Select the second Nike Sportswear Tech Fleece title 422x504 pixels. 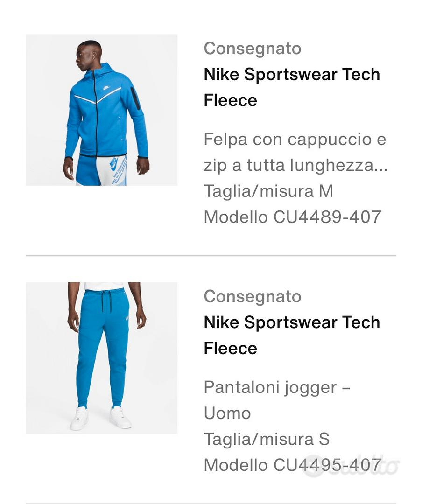[x=292, y=335]
